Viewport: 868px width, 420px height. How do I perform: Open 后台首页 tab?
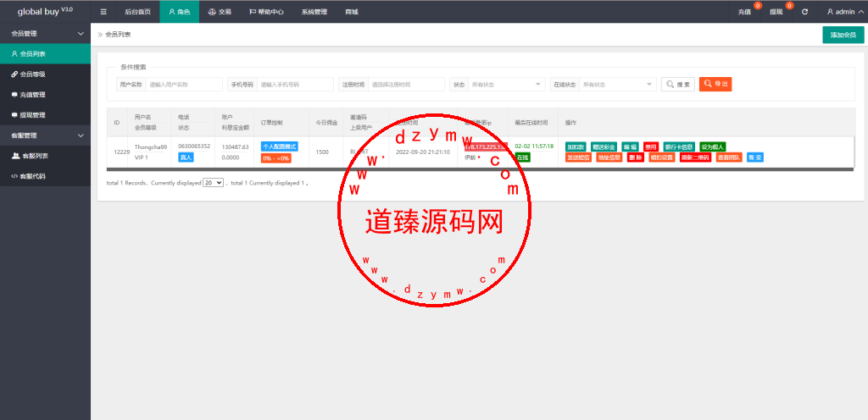pyautogui.click(x=138, y=12)
